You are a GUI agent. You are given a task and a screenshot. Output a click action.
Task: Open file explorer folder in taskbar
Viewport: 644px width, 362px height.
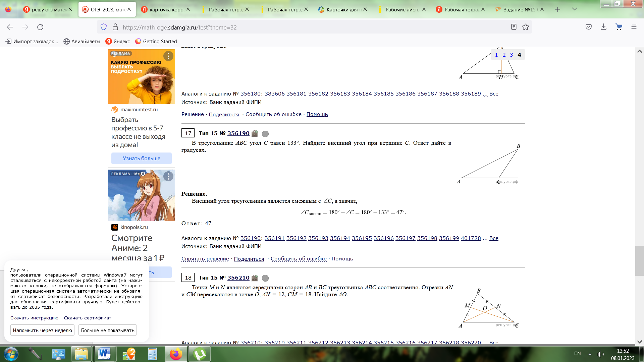(81, 354)
